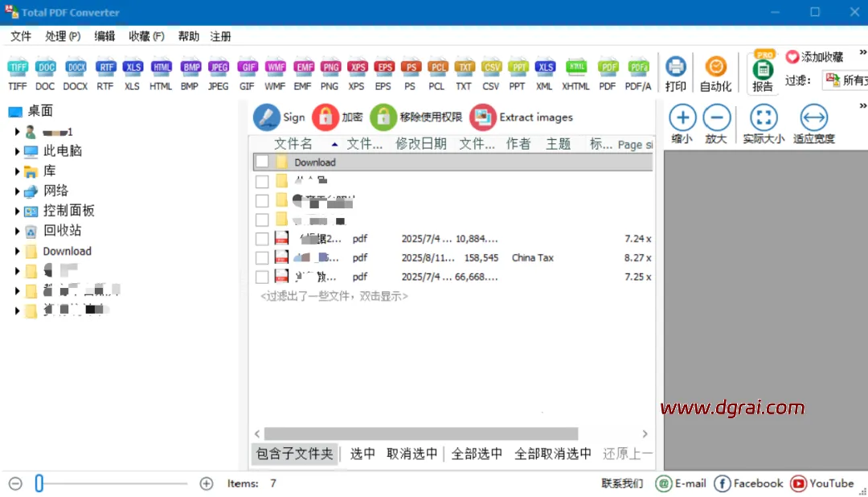The image size is (868, 497).
Task: Expand the Download tree folder
Action: coord(17,251)
